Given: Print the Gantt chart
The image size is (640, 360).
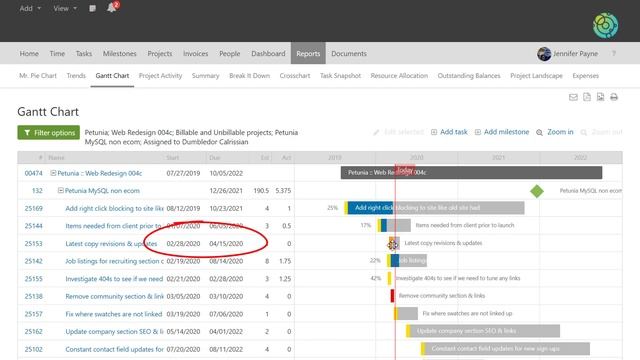Looking at the screenshot, I should tap(614, 97).
